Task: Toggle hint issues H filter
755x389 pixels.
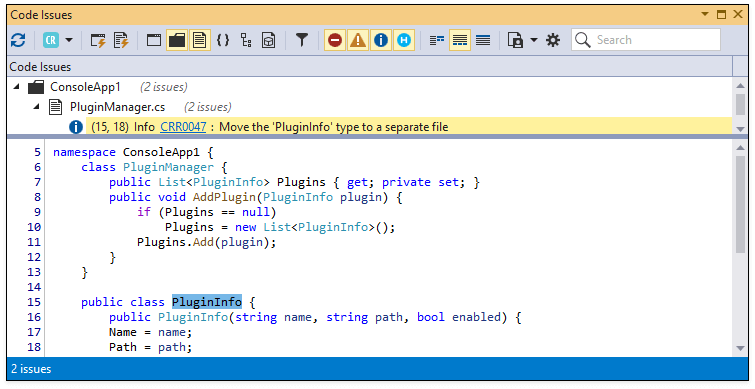Action: [404, 40]
